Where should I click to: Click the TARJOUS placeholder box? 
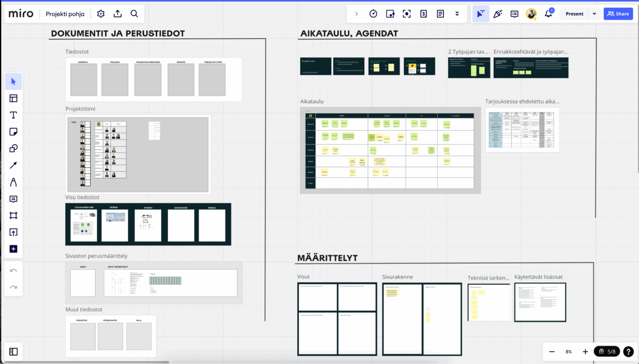coord(115,80)
